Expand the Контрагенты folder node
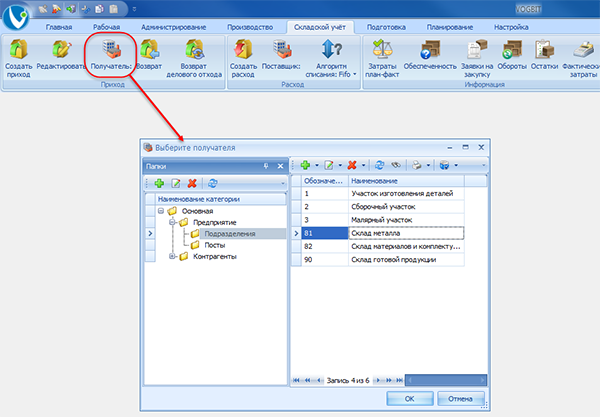600x417 pixels. click(x=171, y=256)
